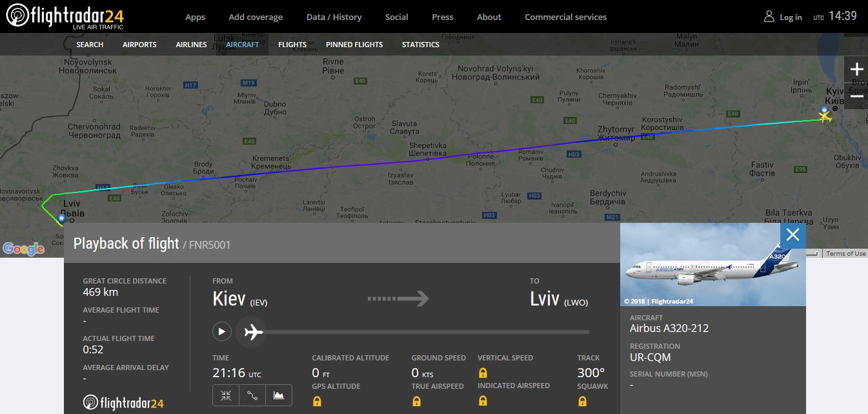
Task: Click the lock icon under GPS Altitude
Action: point(317,401)
